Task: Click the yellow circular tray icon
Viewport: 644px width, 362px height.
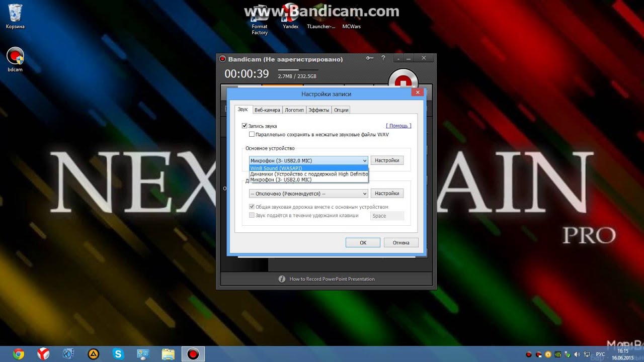Action: coord(548,354)
